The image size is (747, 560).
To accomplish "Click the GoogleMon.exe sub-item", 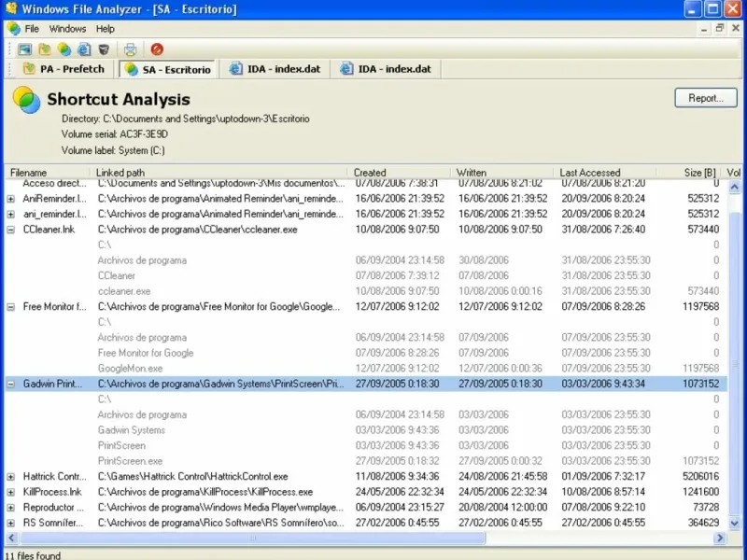I will point(130,369).
